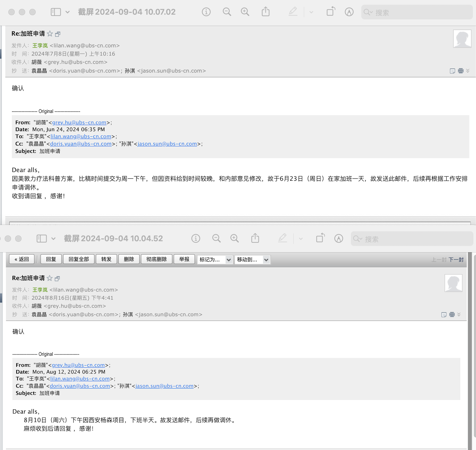Click the 回复全部 button
The width and height of the screenshot is (476, 450).
tap(79, 259)
